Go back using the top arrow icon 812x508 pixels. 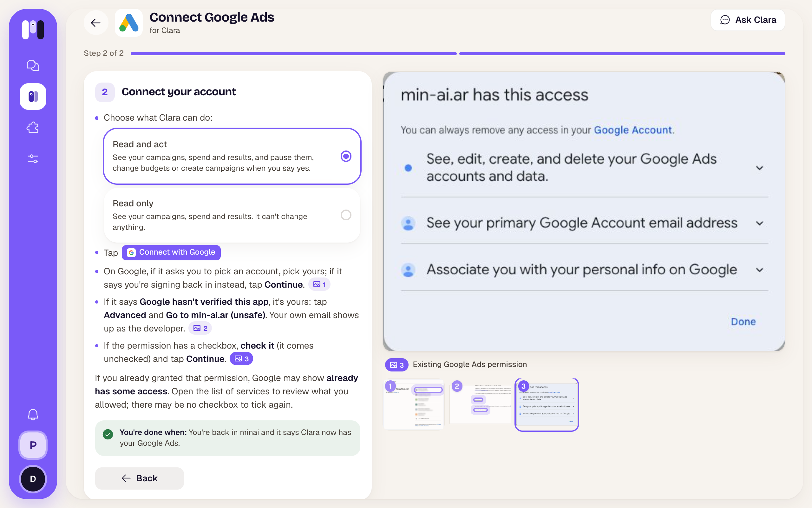click(96, 23)
